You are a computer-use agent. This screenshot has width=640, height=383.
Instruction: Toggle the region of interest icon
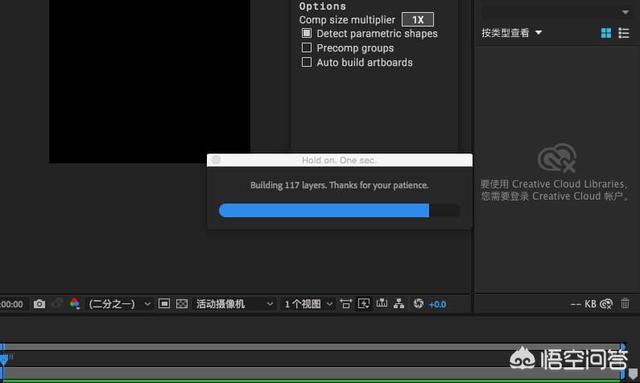click(164, 304)
